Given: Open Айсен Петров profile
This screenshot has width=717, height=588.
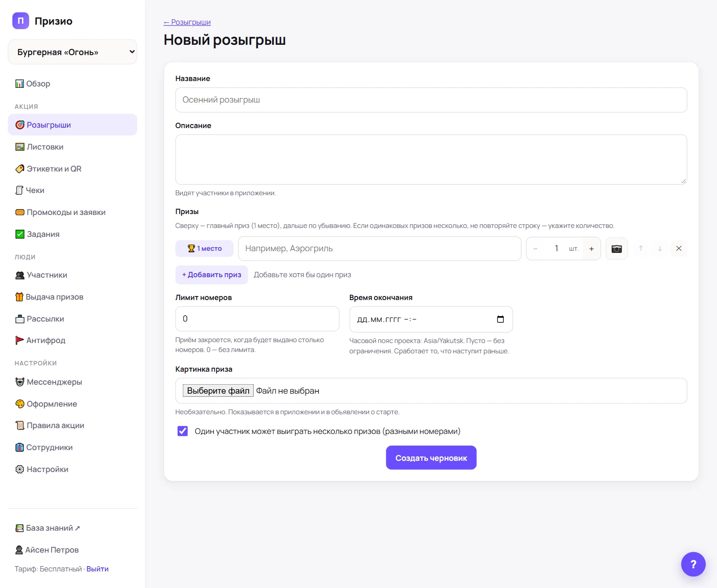Looking at the screenshot, I should point(73,550).
